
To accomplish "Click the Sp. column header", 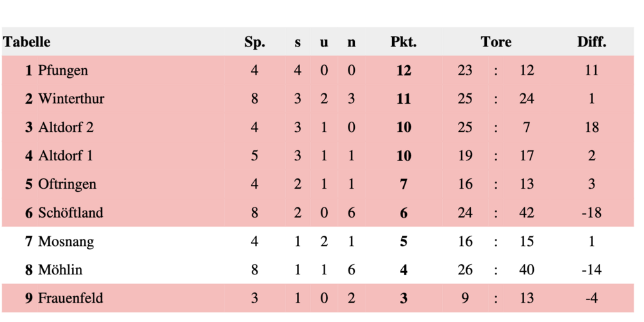I will click(x=254, y=42).
